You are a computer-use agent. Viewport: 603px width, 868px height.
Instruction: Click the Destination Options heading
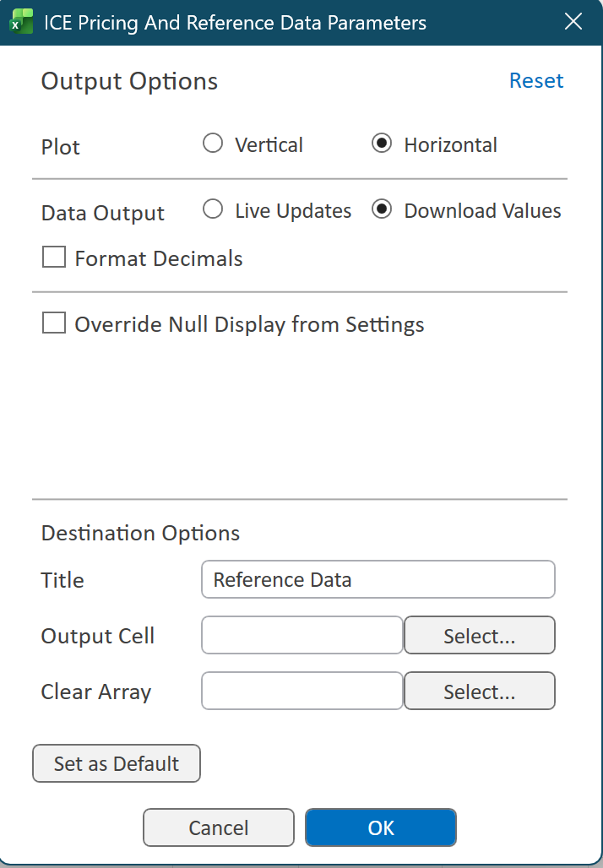pyautogui.click(x=139, y=533)
